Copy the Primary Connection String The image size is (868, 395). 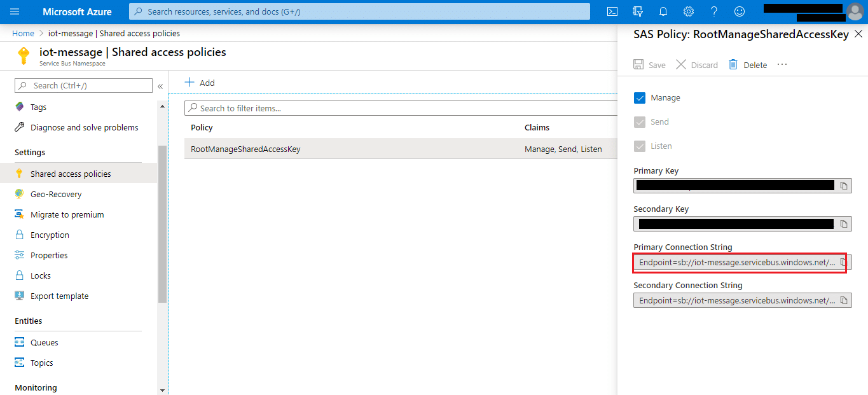(844, 262)
